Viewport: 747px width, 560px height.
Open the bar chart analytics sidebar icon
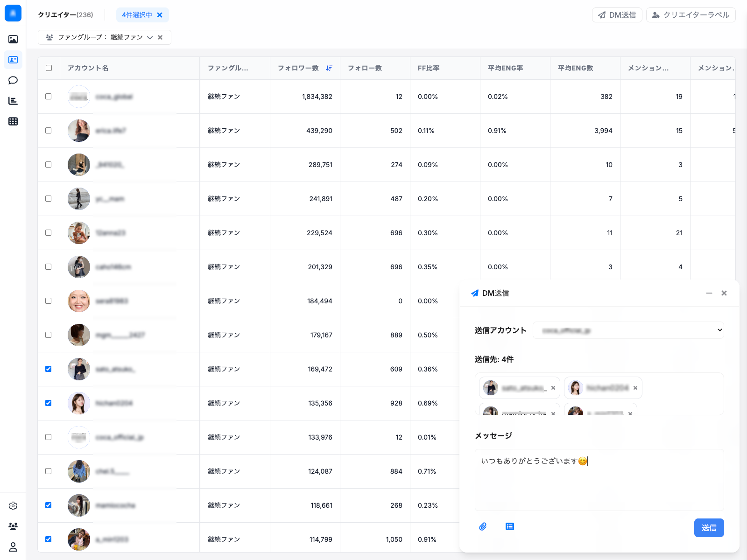coord(13,101)
